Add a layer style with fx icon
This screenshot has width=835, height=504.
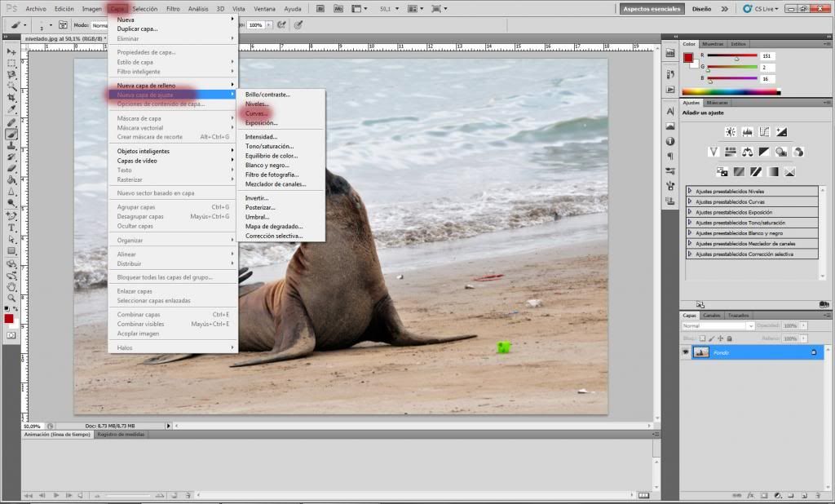750,496
